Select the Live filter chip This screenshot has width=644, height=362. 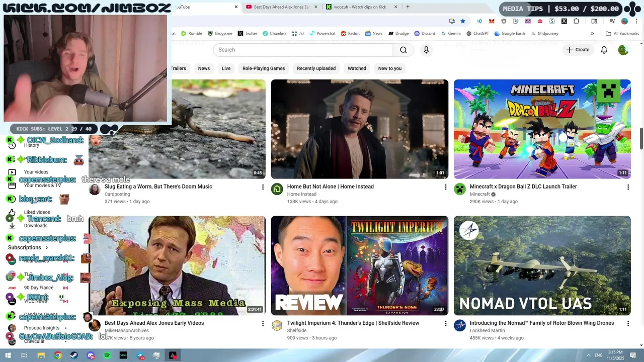226,68
